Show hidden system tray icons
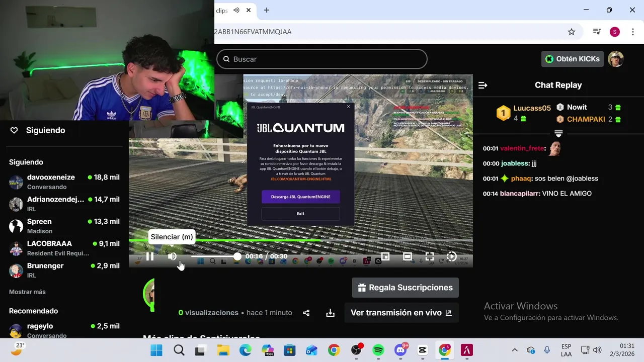The height and width of the screenshot is (362, 644). [x=515, y=350]
